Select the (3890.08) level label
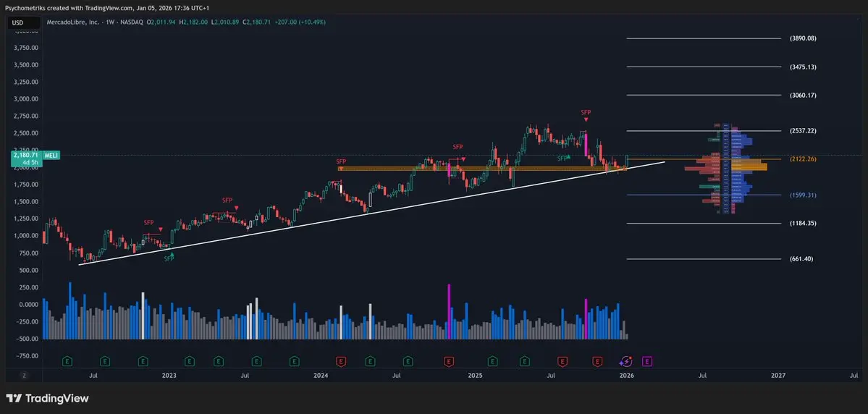The width and height of the screenshot is (868, 414). point(804,39)
